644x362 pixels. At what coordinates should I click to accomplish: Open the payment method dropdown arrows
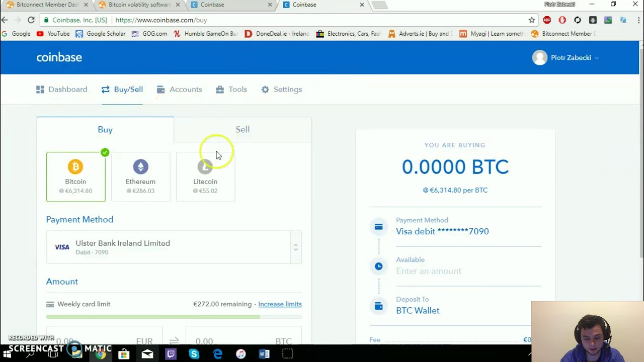click(296, 247)
